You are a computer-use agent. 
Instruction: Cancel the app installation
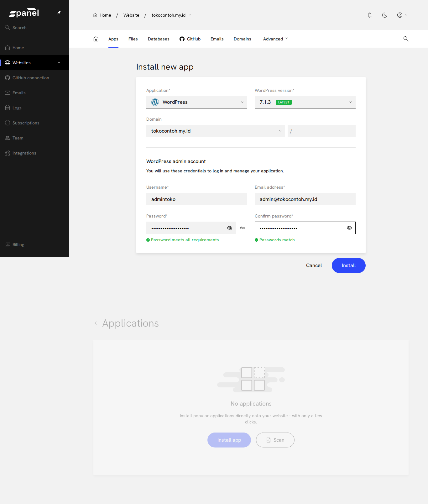[314, 265]
